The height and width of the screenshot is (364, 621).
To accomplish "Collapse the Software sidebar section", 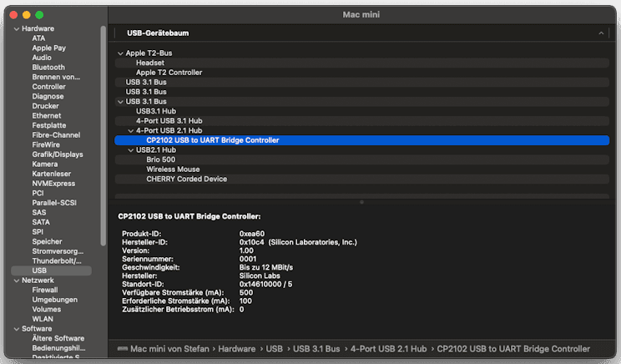I will [x=17, y=329].
